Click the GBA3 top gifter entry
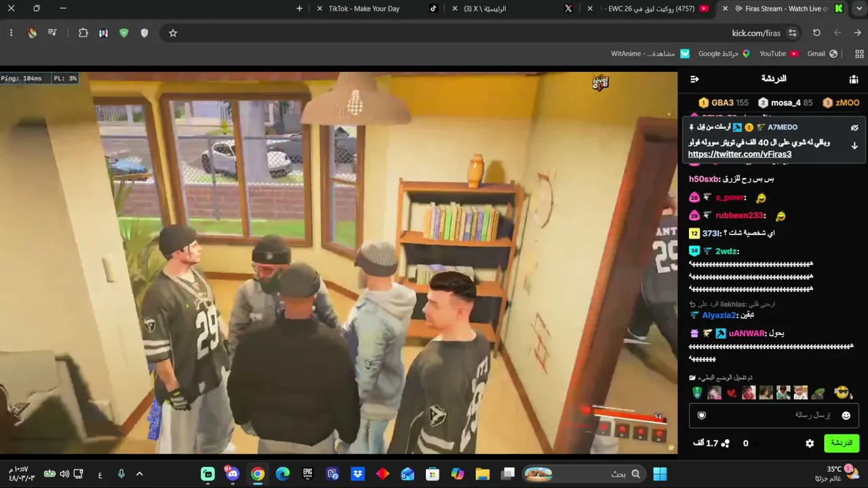The height and width of the screenshot is (488, 868). coord(724,103)
